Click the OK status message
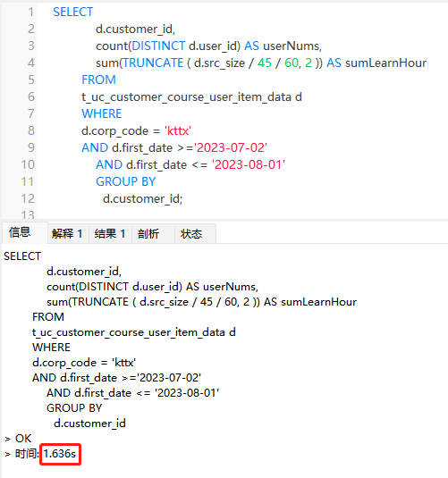 [x=23, y=439]
